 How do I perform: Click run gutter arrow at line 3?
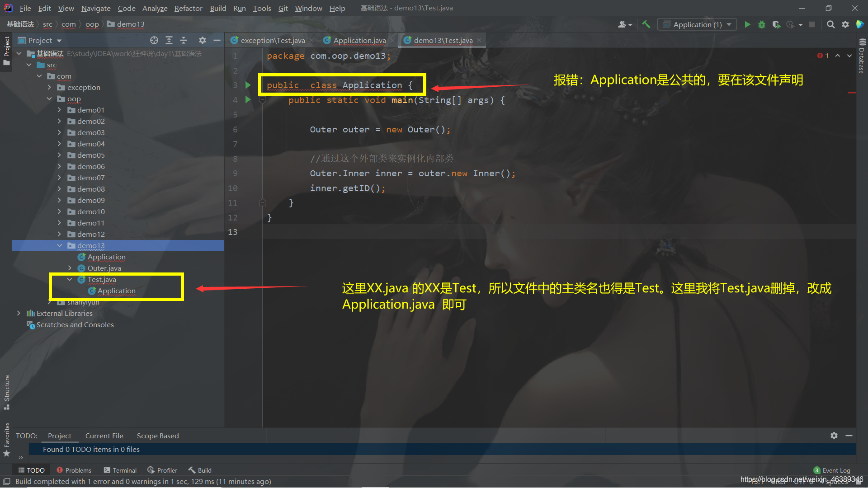click(x=248, y=85)
